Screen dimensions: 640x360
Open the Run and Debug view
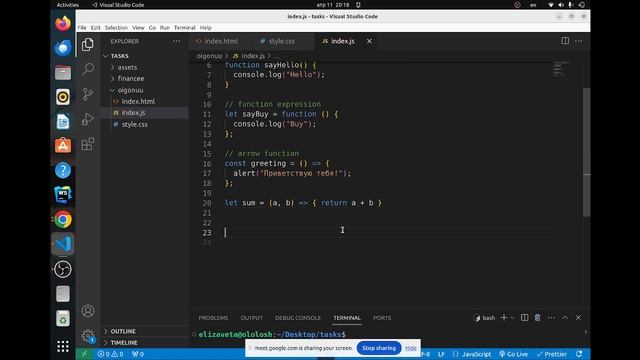coord(87,119)
